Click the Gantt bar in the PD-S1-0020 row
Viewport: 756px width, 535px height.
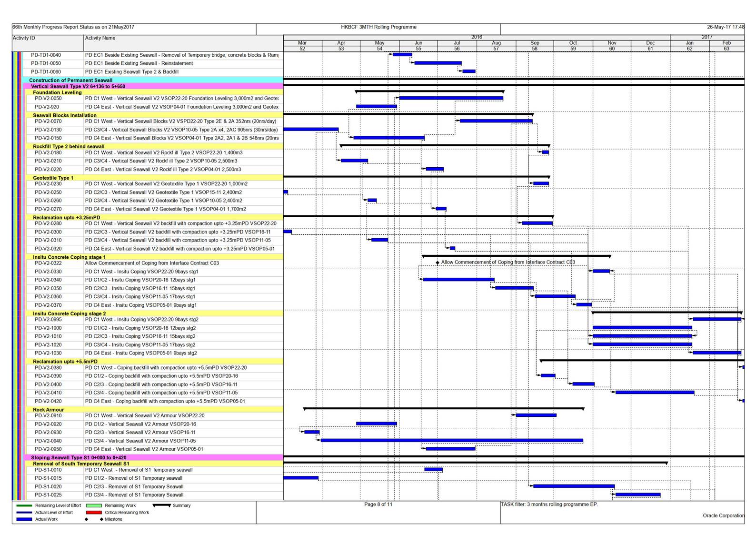pyautogui.click(x=574, y=486)
